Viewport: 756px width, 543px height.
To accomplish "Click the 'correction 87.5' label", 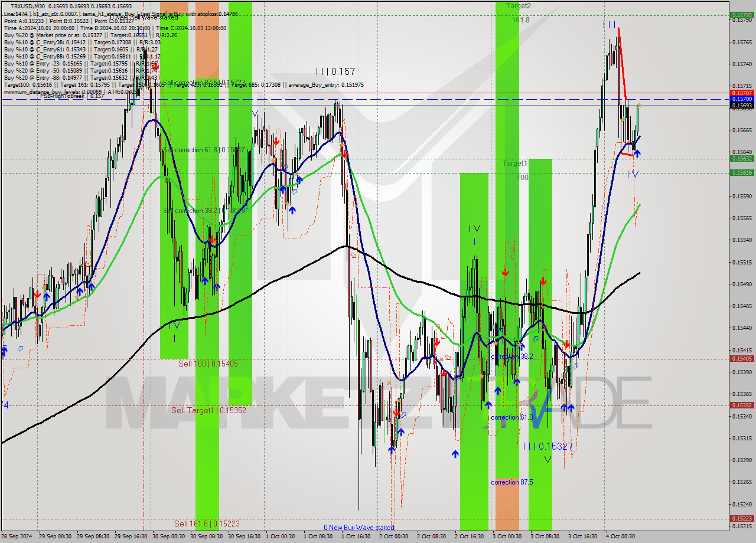I will [511, 482].
